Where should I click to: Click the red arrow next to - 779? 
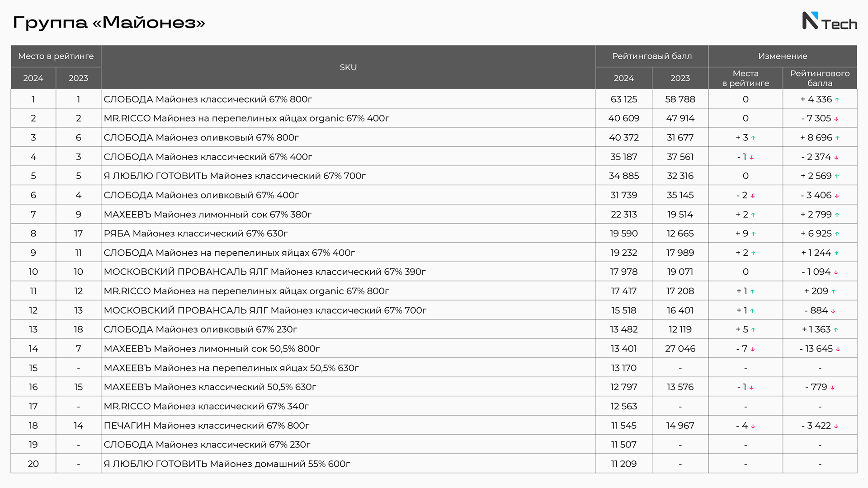(832, 388)
